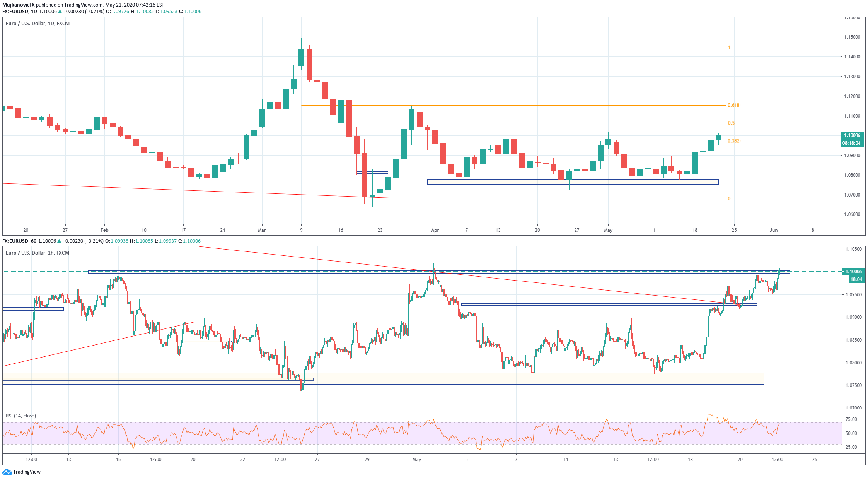Click Euro / U.S. Dollar, 1h, FXCM title
This screenshot has width=868, height=479.
click(x=38, y=253)
